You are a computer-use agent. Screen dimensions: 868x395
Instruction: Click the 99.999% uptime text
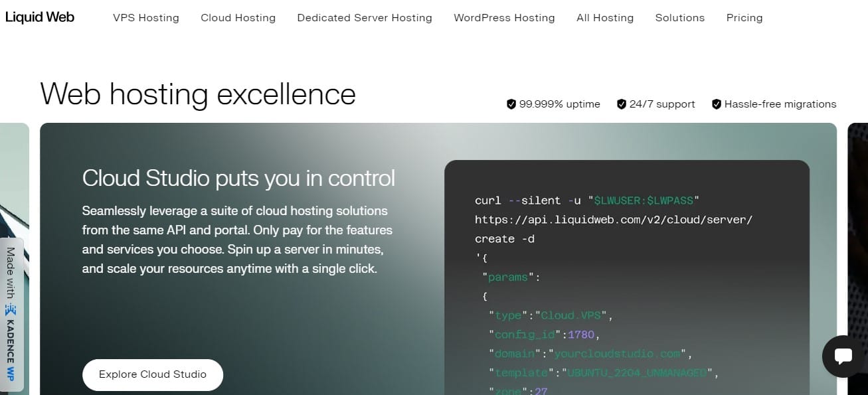(x=560, y=104)
